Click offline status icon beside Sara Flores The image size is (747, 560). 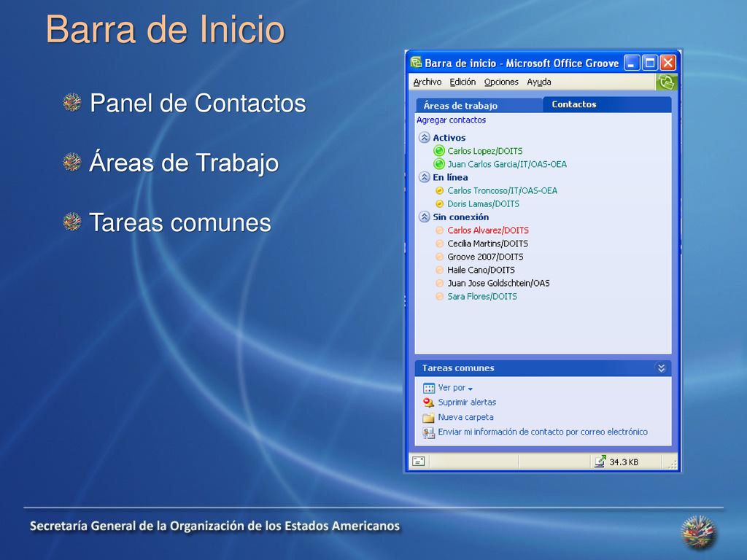(440, 296)
